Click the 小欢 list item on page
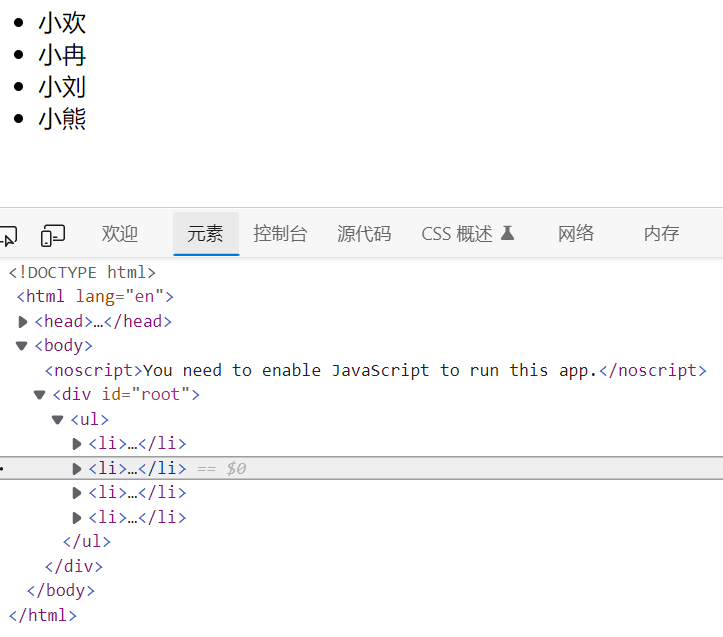The width and height of the screenshot is (723, 637). point(62,23)
